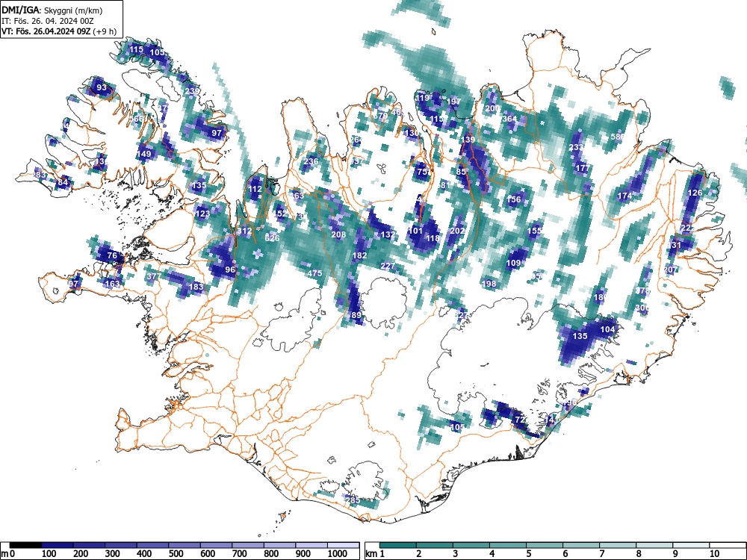Click the '115' visibility value on the map
The image size is (747, 560).
(x=136, y=49)
